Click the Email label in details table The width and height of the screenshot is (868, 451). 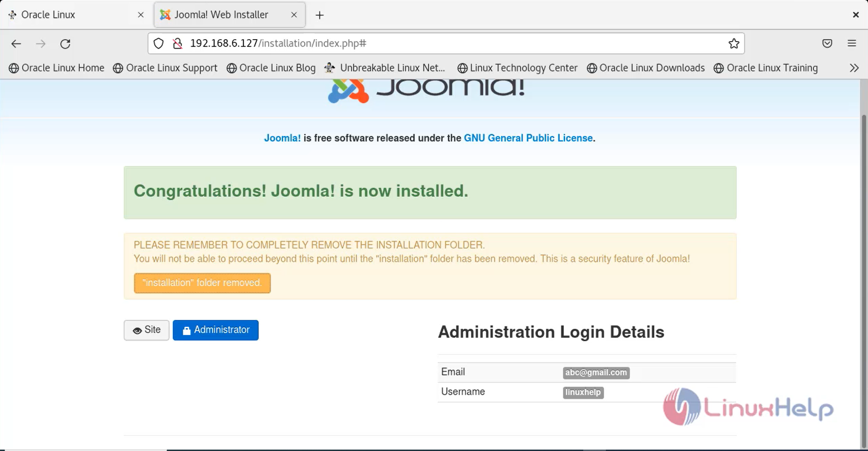pyautogui.click(x=453, y=372)
